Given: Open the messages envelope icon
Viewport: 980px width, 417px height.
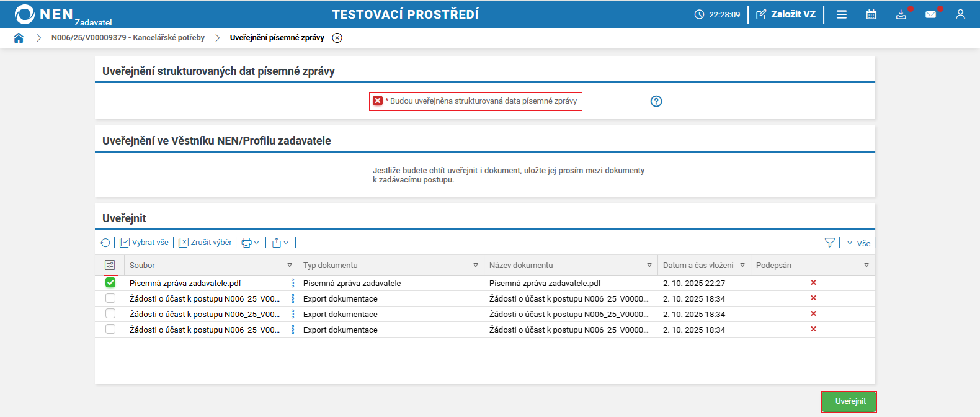Looking at the screenshot, I should coord(930,14).
